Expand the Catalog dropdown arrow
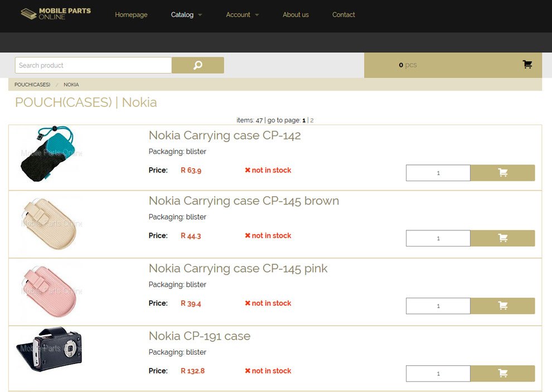552x392 pixels. pos(200,15)
